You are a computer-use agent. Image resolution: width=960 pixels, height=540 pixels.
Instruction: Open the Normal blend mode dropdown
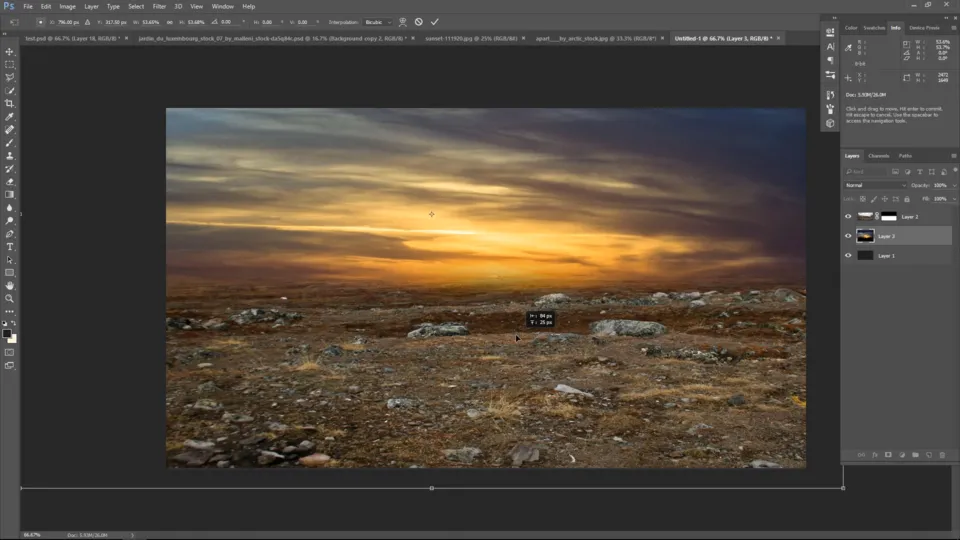click(x=875, y=185)
